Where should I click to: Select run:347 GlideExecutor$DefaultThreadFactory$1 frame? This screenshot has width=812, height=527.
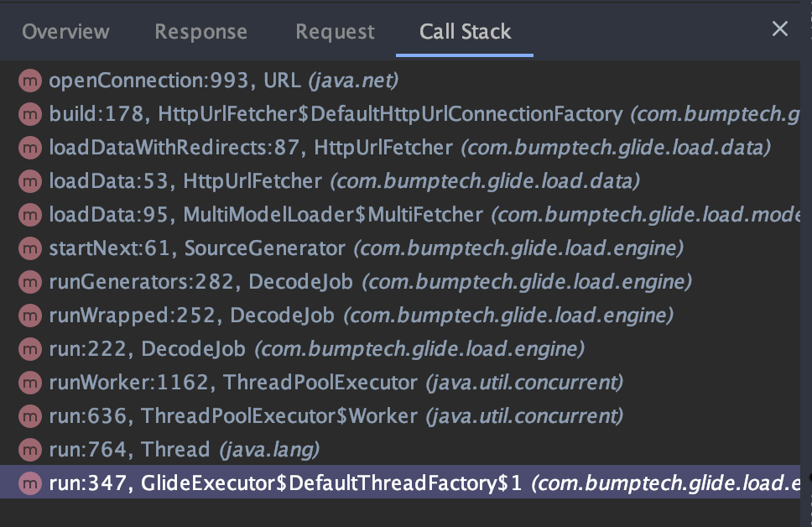pos(400,483)
